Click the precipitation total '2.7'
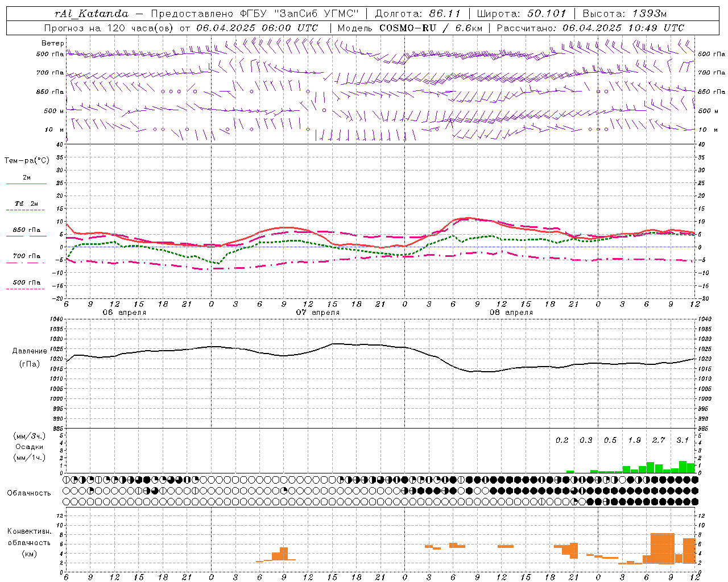This screenshot has width=728, height=582. click(x=659, y=440)
